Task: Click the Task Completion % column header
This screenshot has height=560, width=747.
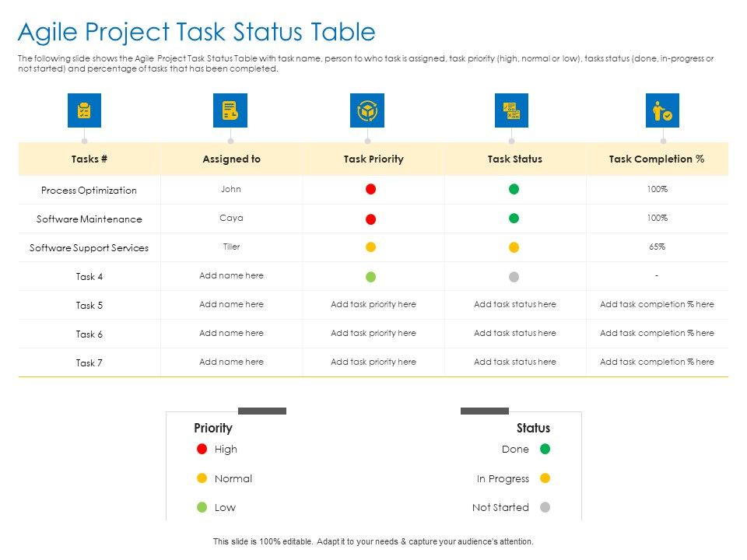Action: click(657, 159)
